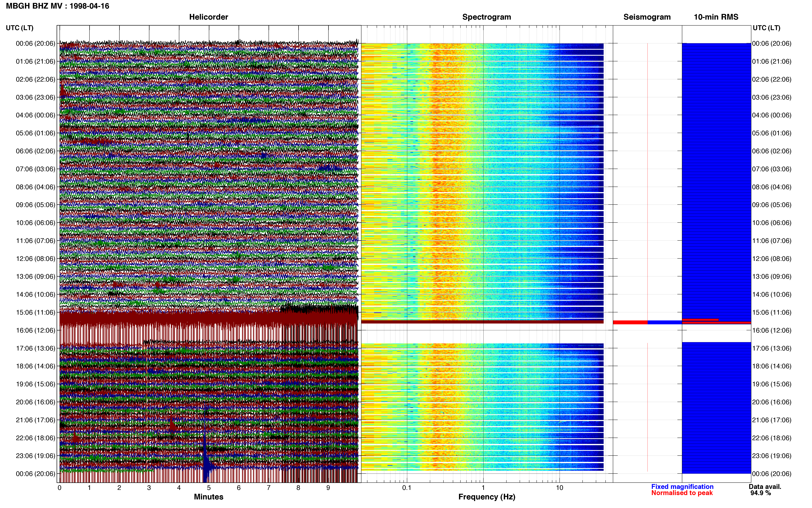
Task: Click the blue bar segment in Seismogram panel
Action: pos(665,323)
